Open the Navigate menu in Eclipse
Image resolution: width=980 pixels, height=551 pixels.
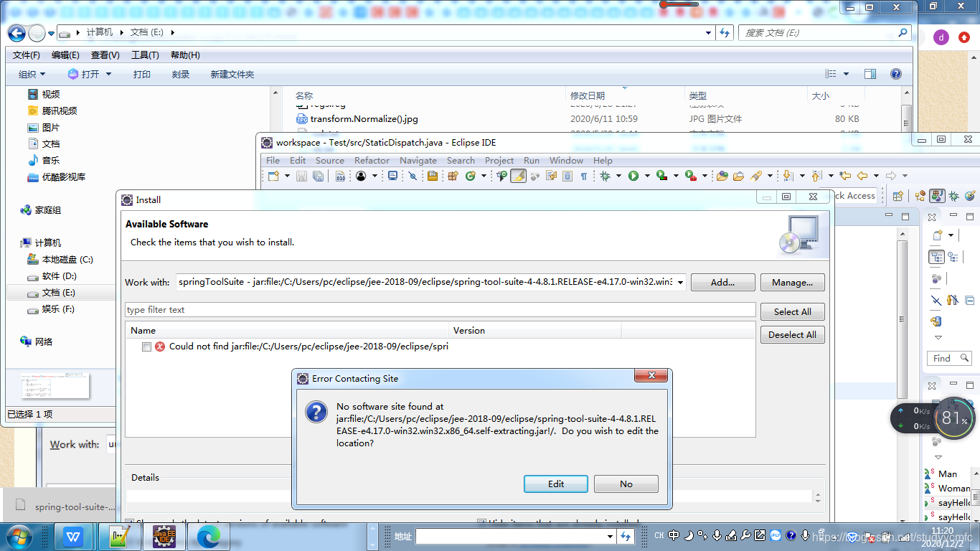click(x=418, y=160)
